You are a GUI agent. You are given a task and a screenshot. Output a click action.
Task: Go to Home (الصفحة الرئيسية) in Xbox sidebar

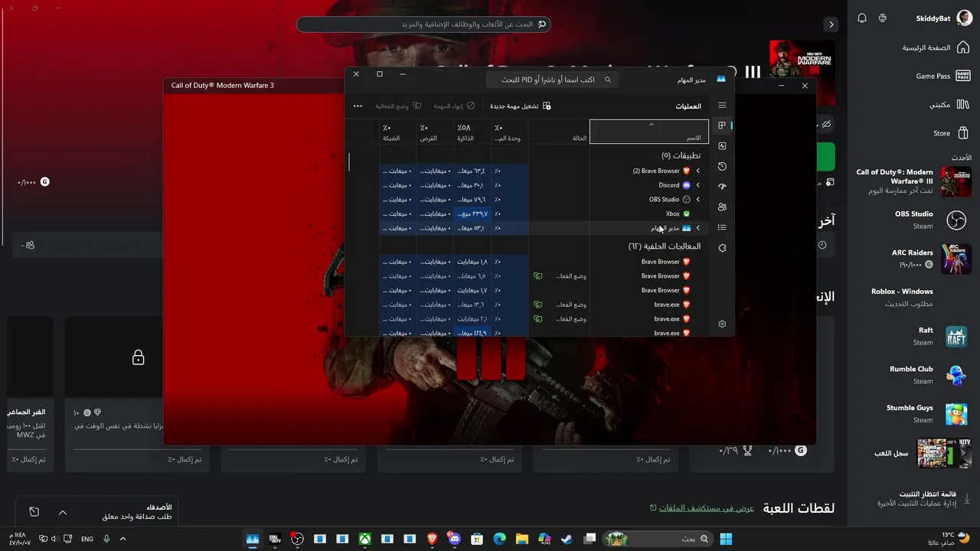tap(936, 47)
